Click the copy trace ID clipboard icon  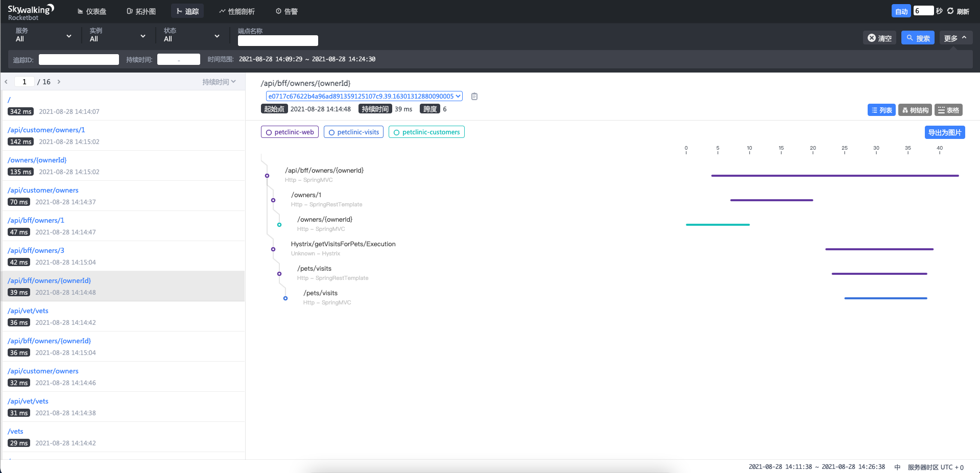[474, 97]
